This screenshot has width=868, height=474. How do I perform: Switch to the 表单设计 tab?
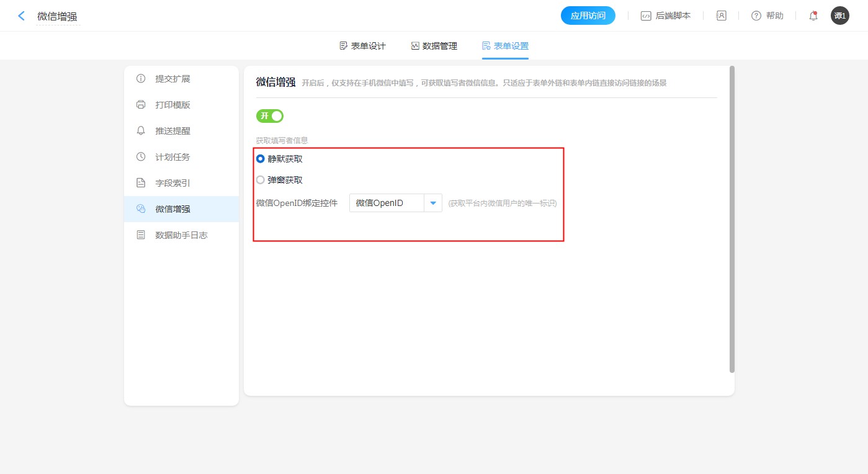[x=363, y=46]
